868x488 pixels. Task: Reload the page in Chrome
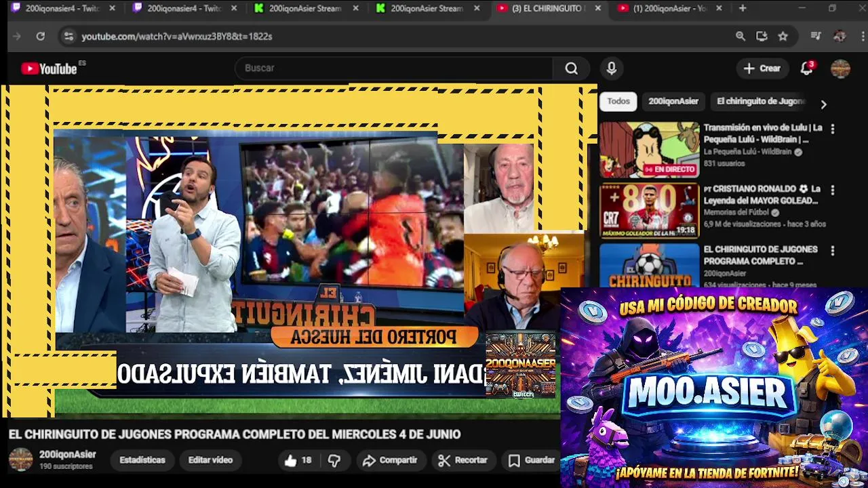click(x=41, y=36)
